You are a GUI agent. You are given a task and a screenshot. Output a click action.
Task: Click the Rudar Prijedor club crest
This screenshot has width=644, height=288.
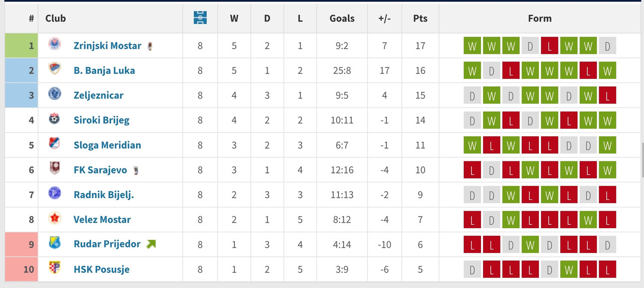54,244
